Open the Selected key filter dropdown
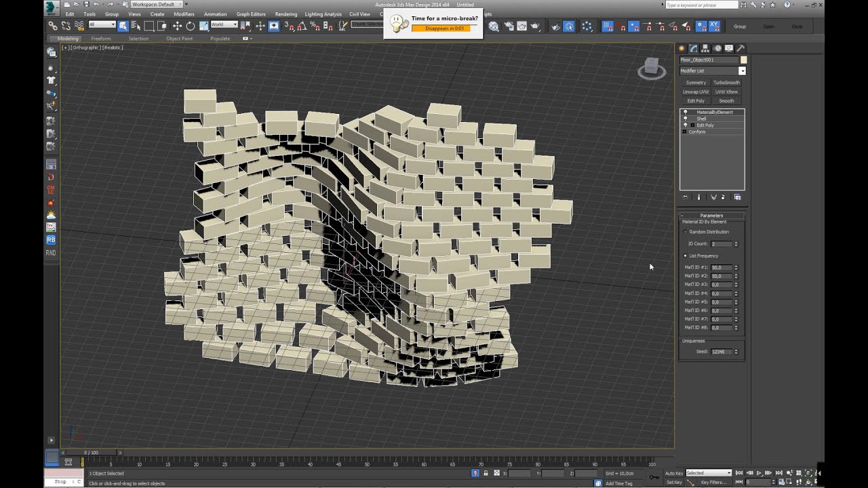 pyautogui.click(x=709, y=473)
